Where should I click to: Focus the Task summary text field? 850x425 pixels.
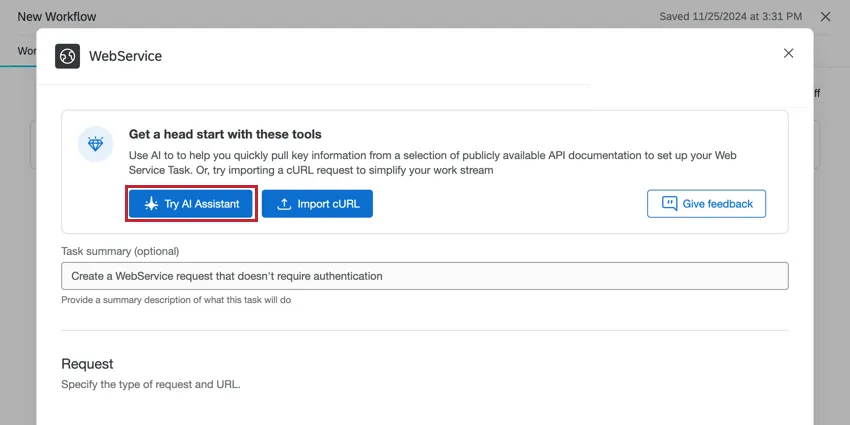pyautogui.click(x=424, y=276)
